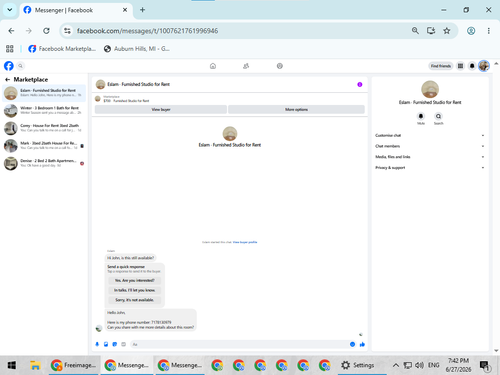
Task: Open the Groups icon in top navigation
Action: [x=280, y=66]
